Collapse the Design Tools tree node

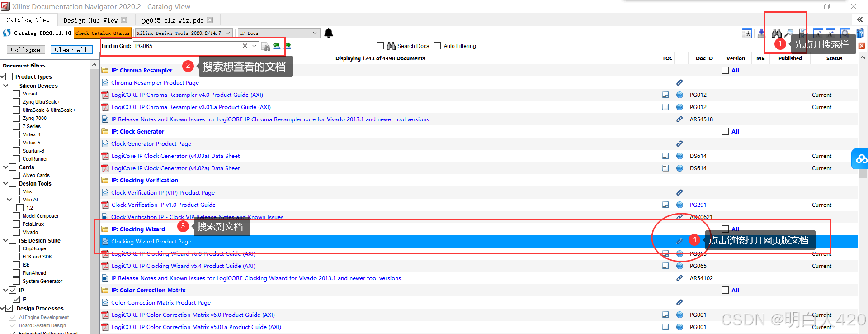(5, 183)
